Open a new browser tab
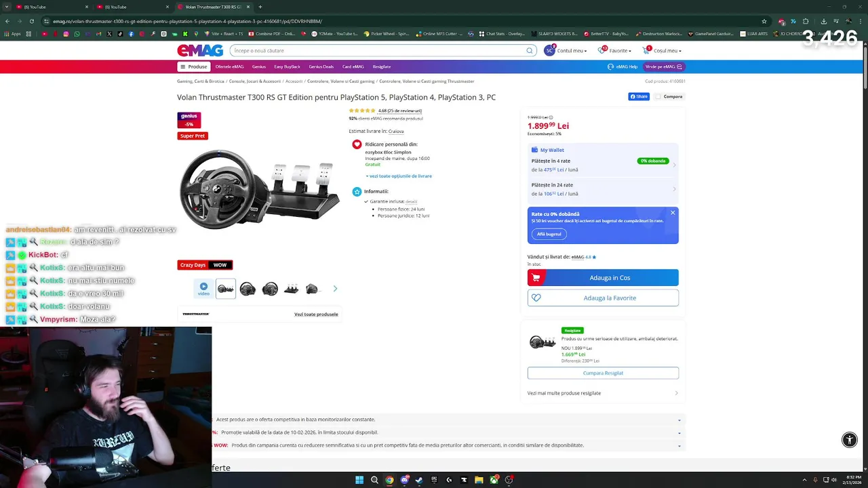868x488 pixels. (260, 7)
